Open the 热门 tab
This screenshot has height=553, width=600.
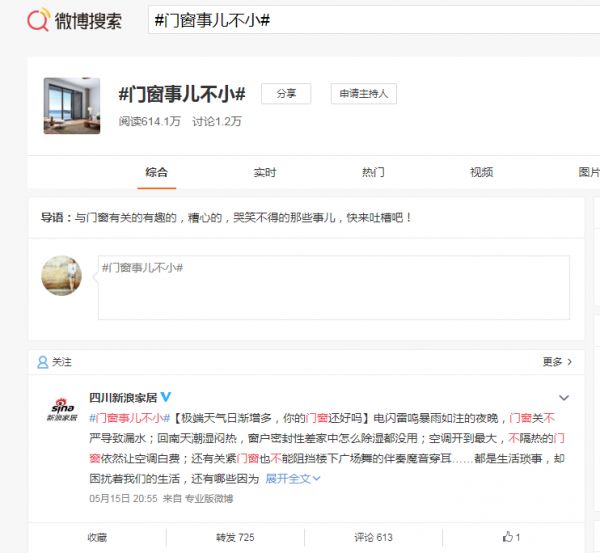click(x=373, y=172)
